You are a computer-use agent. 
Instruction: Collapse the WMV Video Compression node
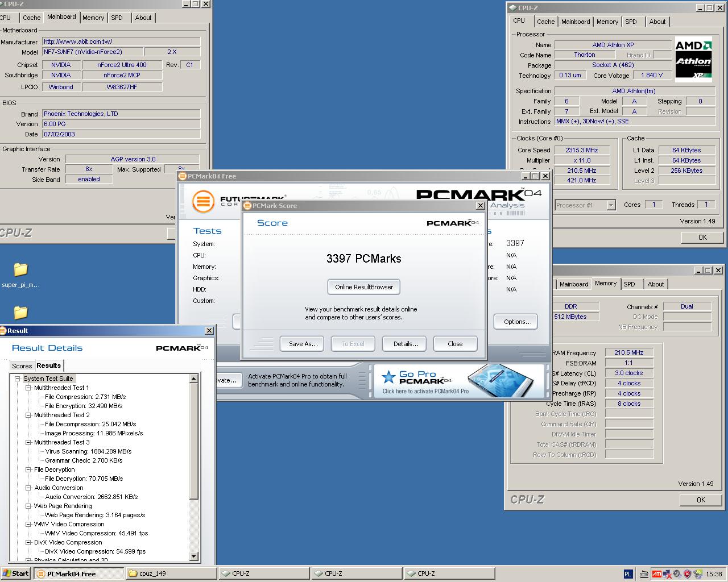point(28,524)
